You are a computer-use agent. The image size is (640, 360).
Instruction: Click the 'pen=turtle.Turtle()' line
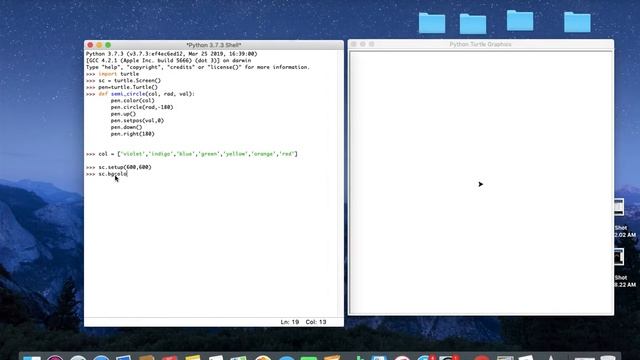coord(128,87)
